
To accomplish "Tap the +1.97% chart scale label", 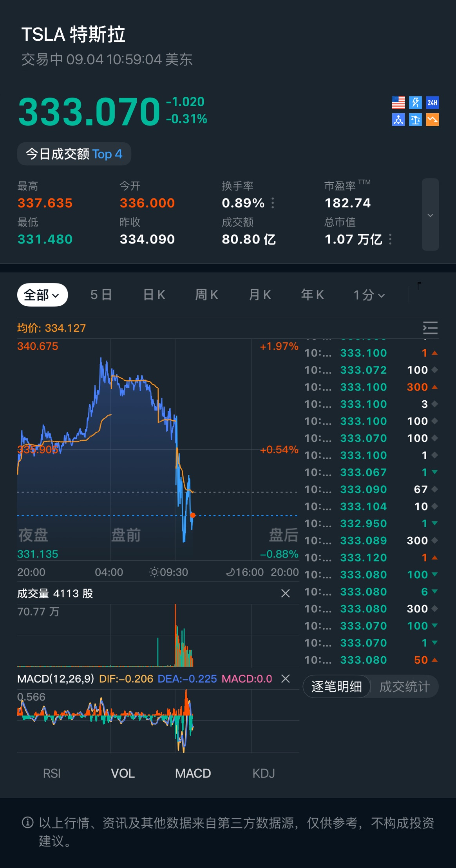I will (x=279, y=346).
